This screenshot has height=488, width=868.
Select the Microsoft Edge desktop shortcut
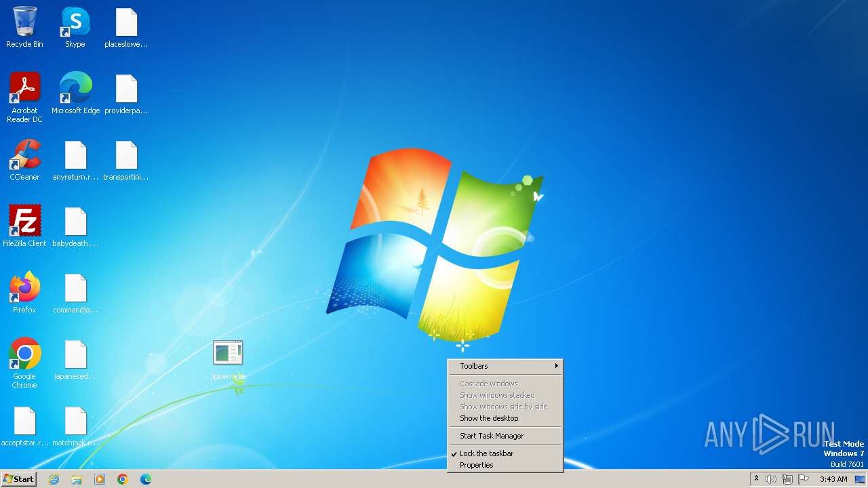tap(75, 94)
